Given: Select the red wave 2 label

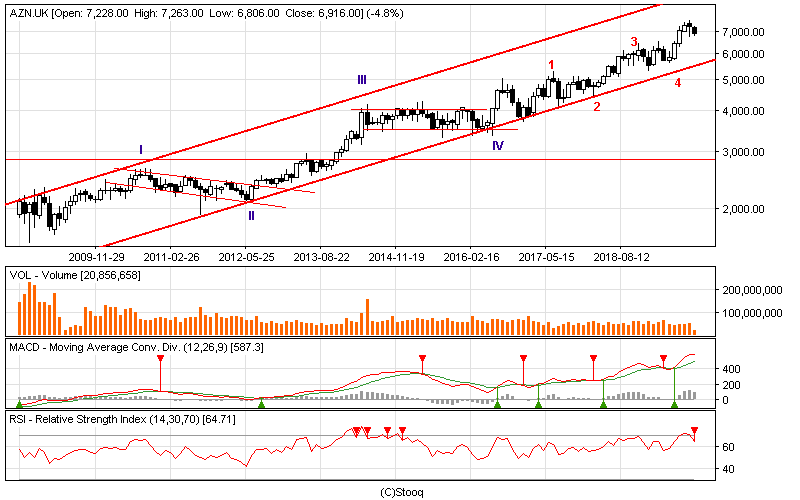Looking at the screenshot, I should (597, 107).
